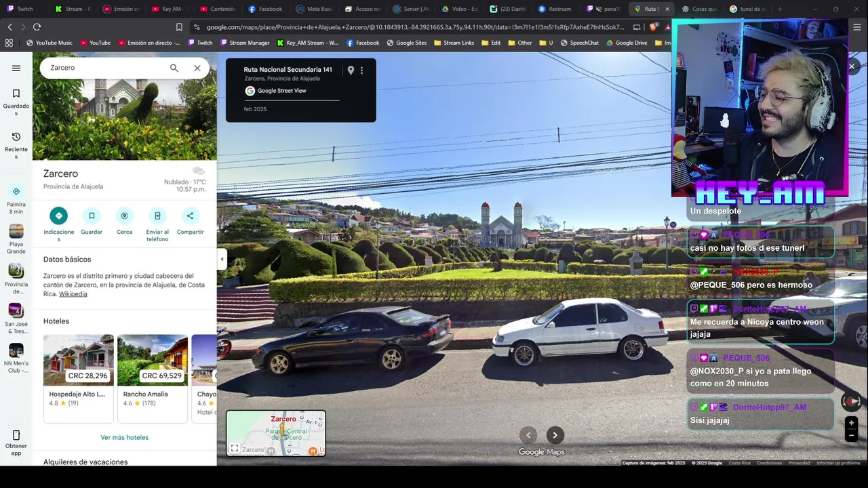Click the Google Maps URL address bar

coord(415,27)
